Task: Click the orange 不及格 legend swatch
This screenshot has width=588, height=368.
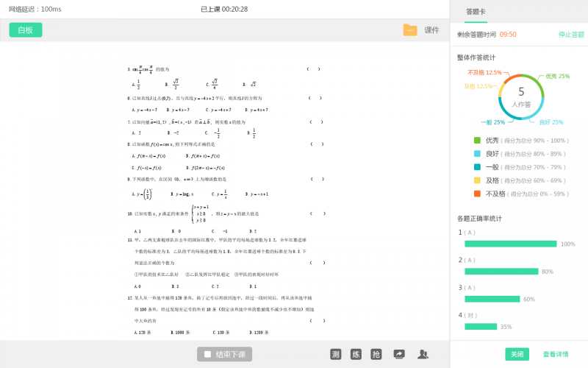Action: (x=477, y=194)
